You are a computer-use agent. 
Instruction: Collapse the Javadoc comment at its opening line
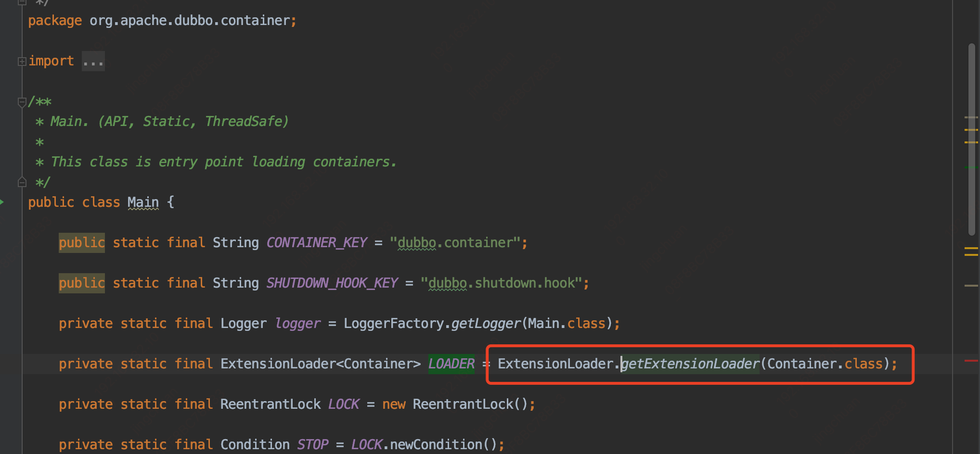22,102
